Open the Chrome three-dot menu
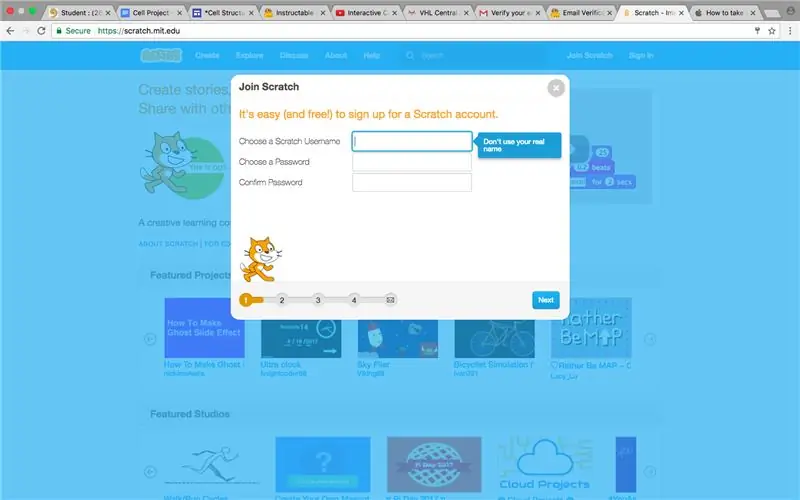The image size is (800, 500). click(790, 31)
